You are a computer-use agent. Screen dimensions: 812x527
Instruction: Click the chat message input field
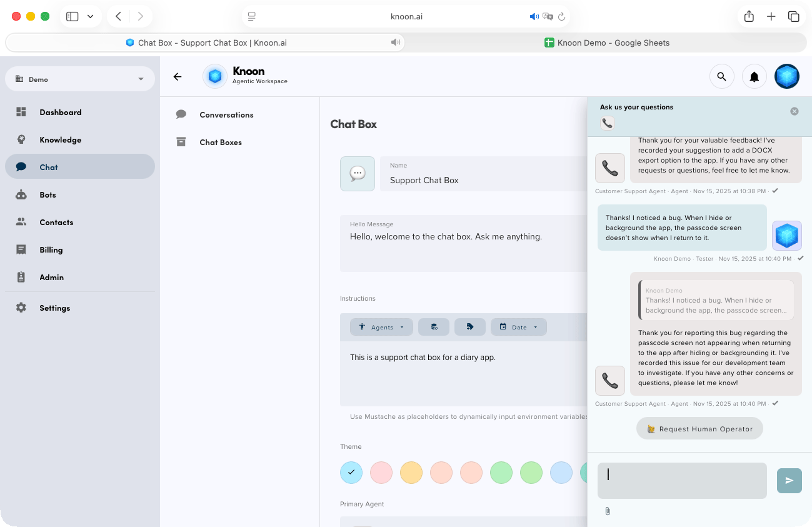tap(682, 481)
